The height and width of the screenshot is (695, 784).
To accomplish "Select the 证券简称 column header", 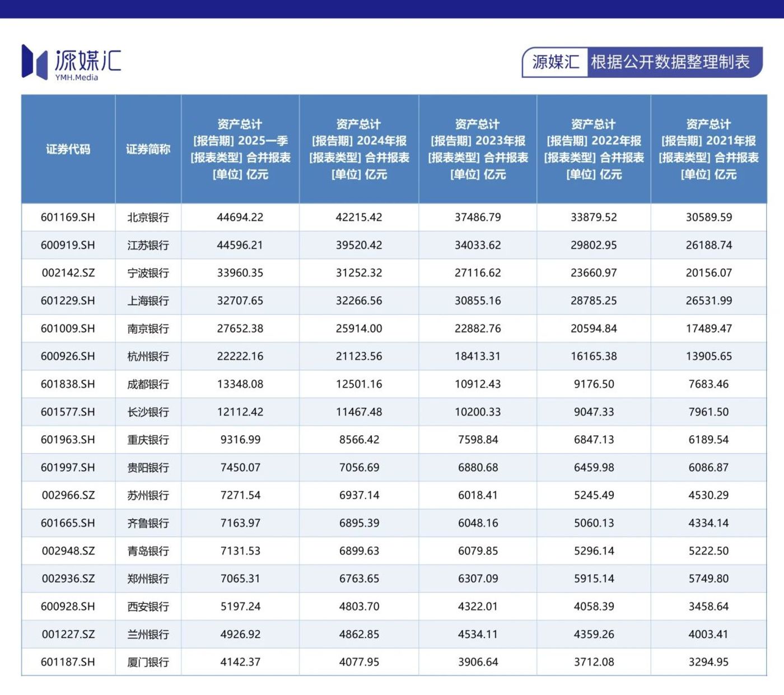I will pos(148,149).
